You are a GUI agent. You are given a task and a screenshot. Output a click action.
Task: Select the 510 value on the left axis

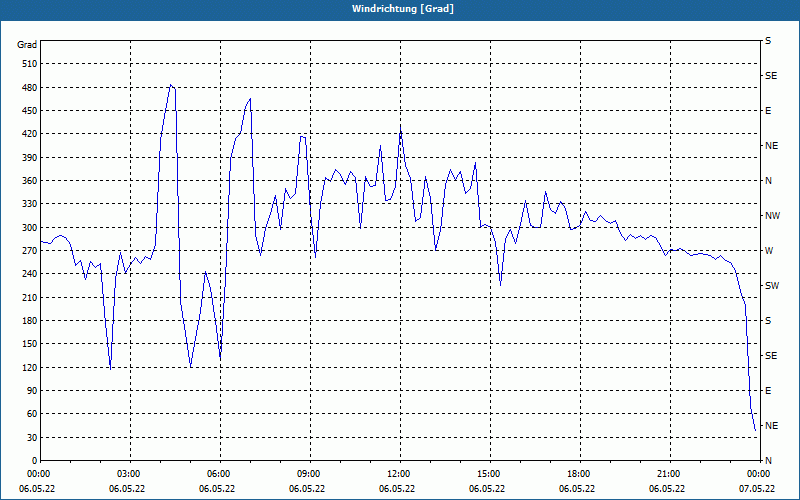coord(30,64)
